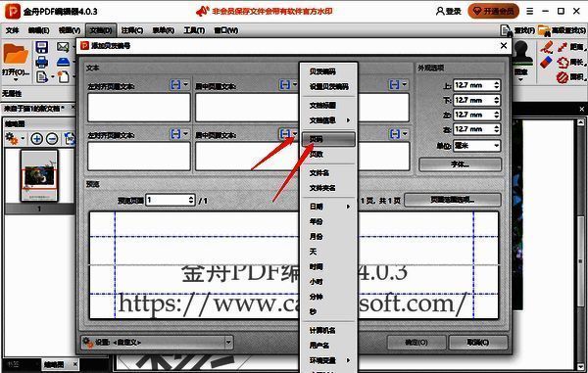Click the 登录 login user icon
588x373 pixels.
(440, 11)
